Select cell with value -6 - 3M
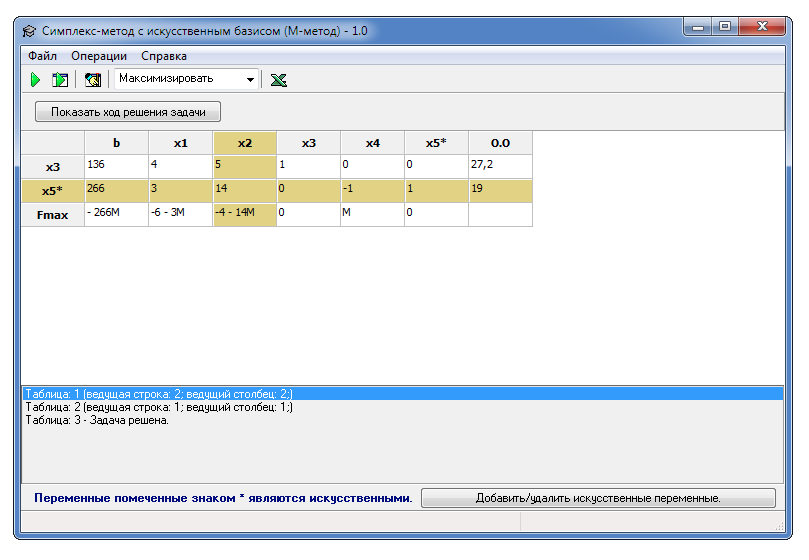 click(x=181, y=215)
